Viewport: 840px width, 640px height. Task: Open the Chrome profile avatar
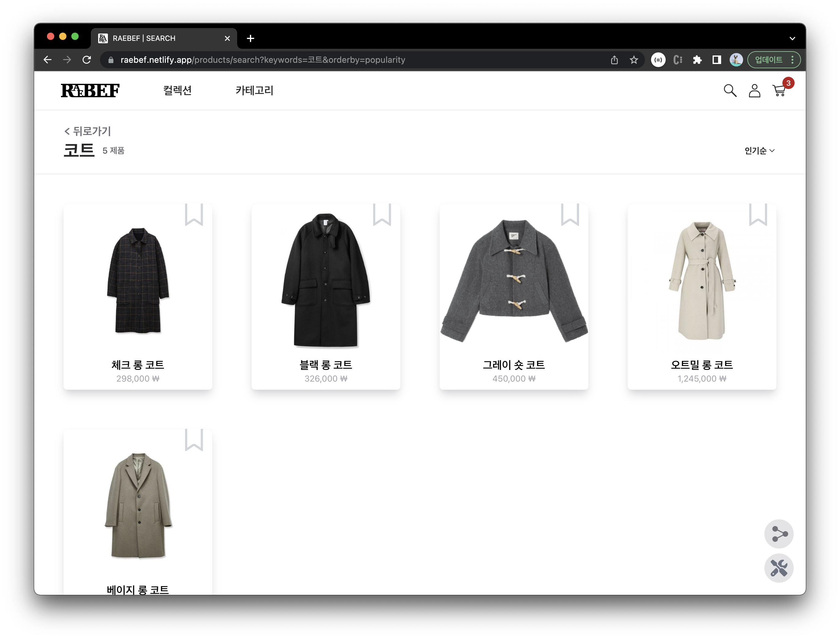point(736,60)
